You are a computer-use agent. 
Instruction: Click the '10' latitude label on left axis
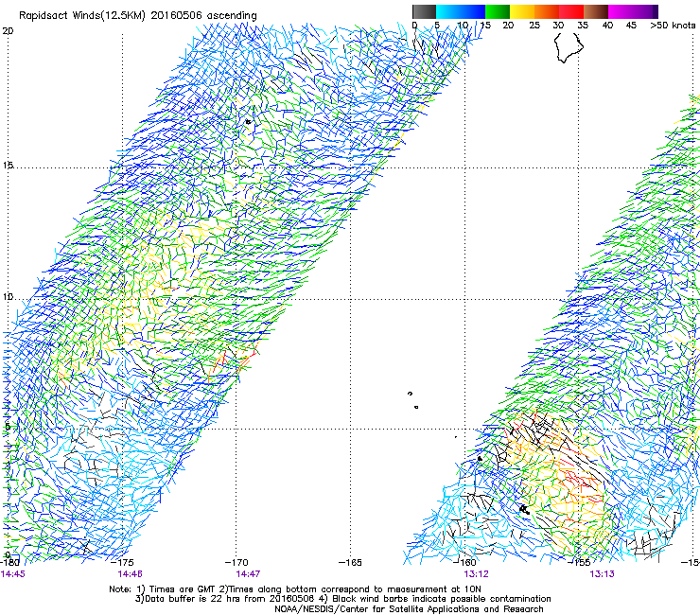point(8,297)
